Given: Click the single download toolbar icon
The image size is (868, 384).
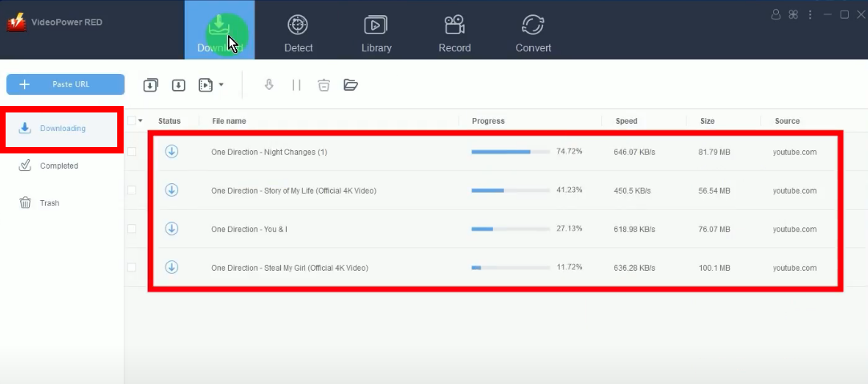Looking at the screenshot, I should [x=178, y=85].
